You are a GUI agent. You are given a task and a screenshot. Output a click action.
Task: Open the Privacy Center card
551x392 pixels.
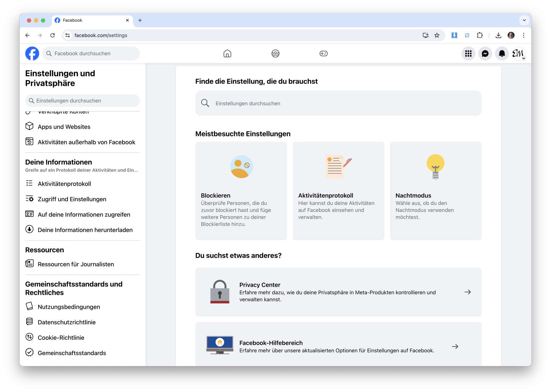(x=338, y=292)
